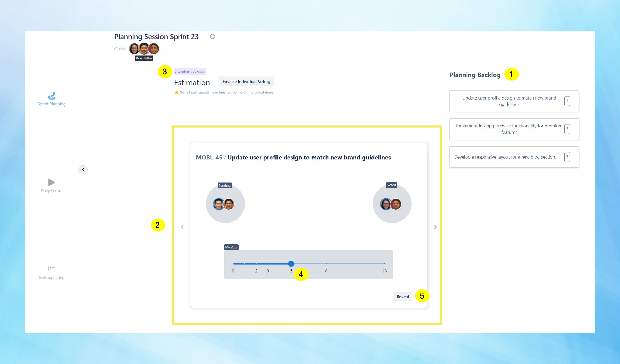
Task: Click the Asynchronous Mode label
Action: click(190, 72)
